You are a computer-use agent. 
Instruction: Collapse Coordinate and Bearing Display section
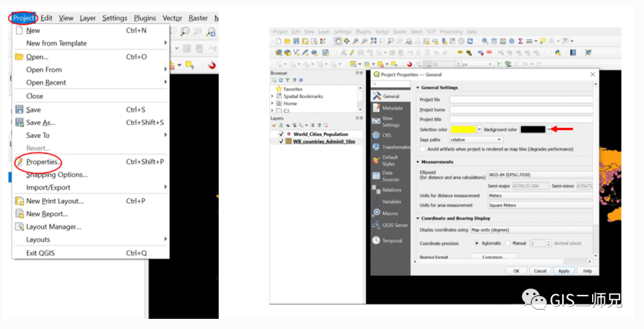(x=418, y=219)
